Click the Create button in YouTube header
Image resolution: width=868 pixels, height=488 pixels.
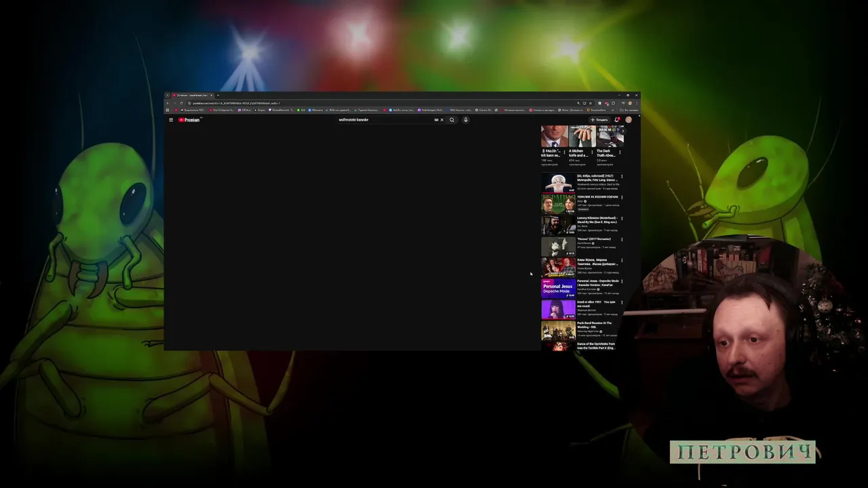pos(599,120)
